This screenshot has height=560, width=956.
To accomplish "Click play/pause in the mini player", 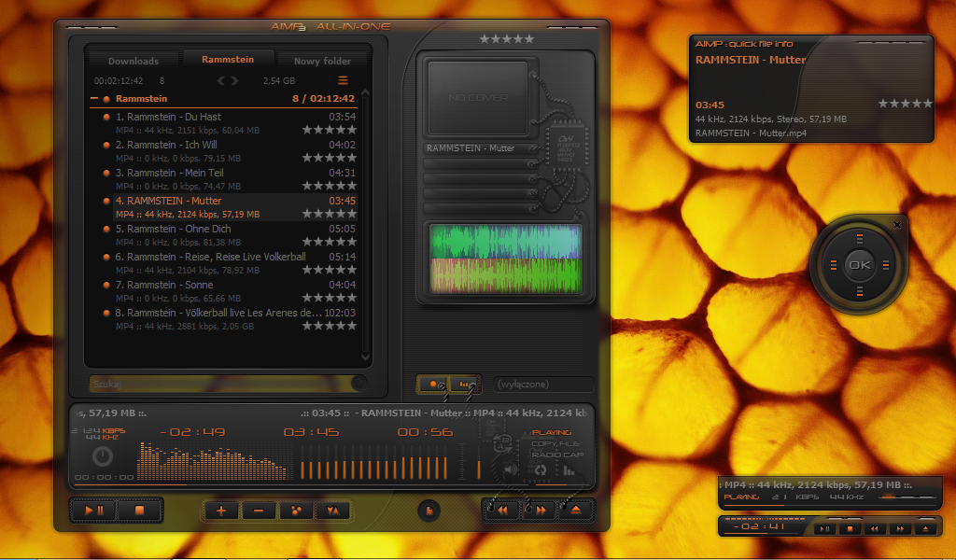I will pos(824,528).
